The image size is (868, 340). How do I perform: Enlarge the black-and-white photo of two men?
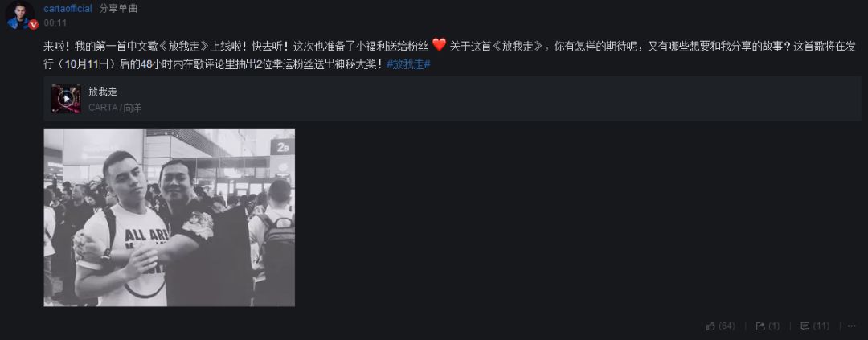(170, 218)
